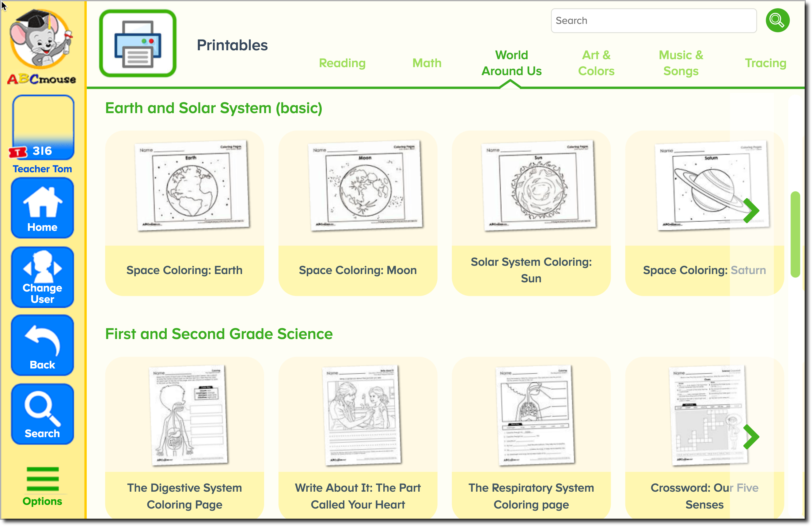Click the Printables page title
The image size is (812, 526).
point(232,45)
